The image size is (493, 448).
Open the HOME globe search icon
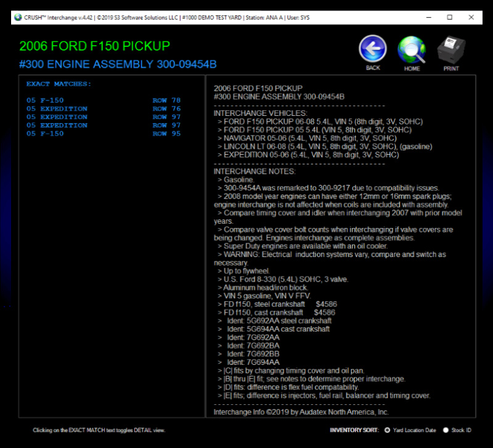click(x=412, y=50)
